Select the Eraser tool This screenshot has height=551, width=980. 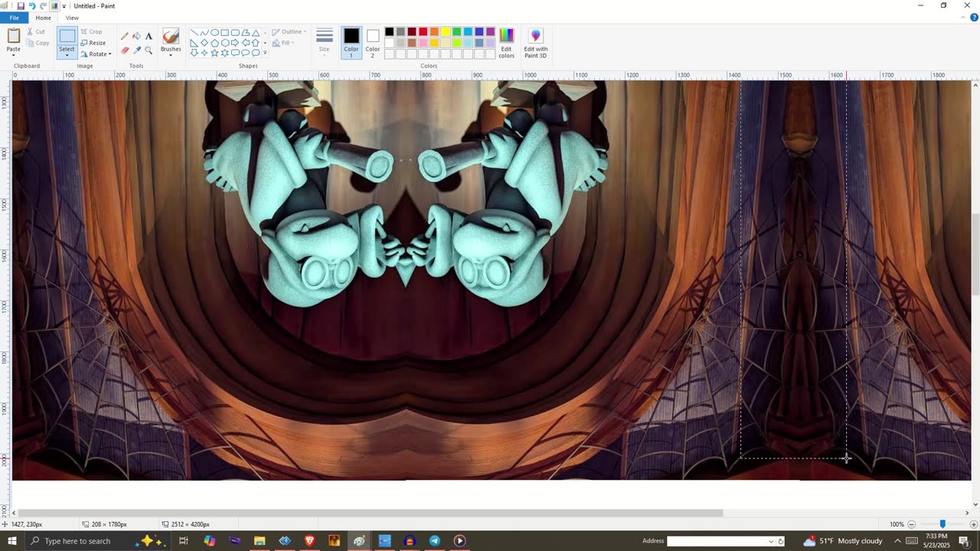pos(125,51)
